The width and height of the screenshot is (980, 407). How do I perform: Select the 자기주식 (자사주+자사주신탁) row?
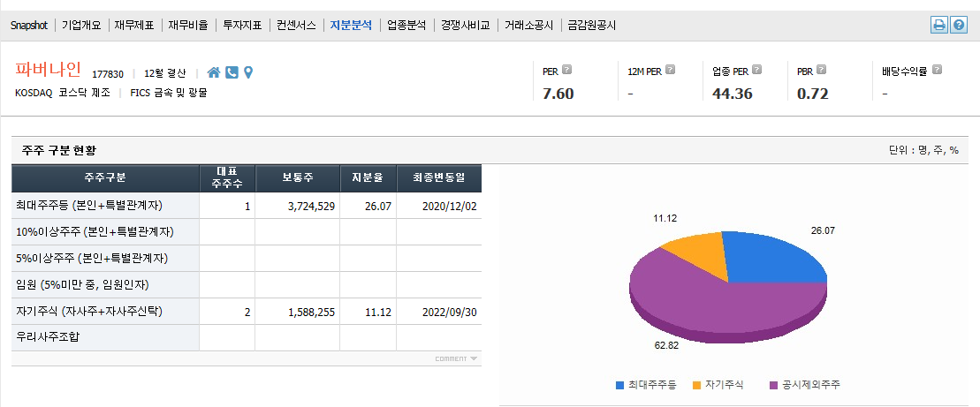coord(247,312)
